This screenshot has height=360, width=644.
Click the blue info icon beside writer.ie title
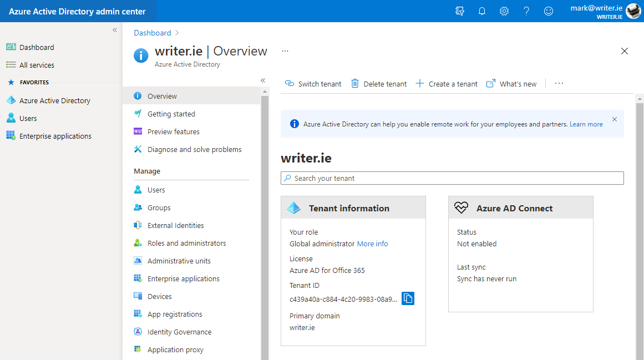click(141, 55)
